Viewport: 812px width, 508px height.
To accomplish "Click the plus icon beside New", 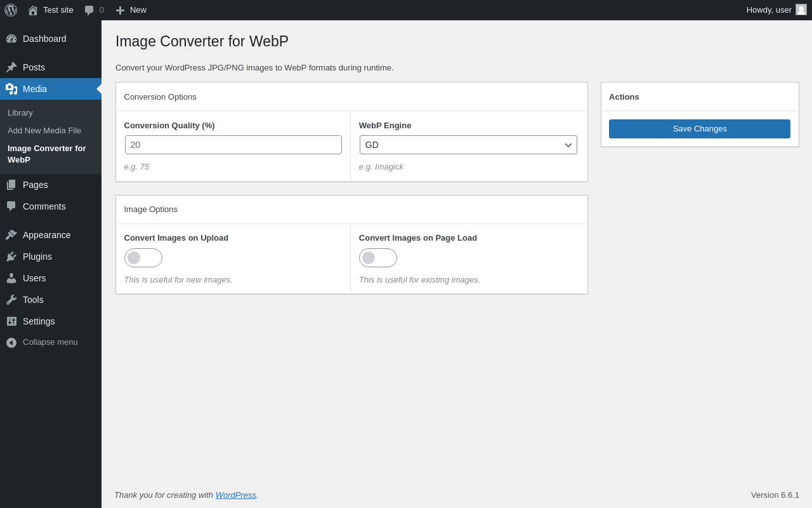I will [x=120, y=10].
